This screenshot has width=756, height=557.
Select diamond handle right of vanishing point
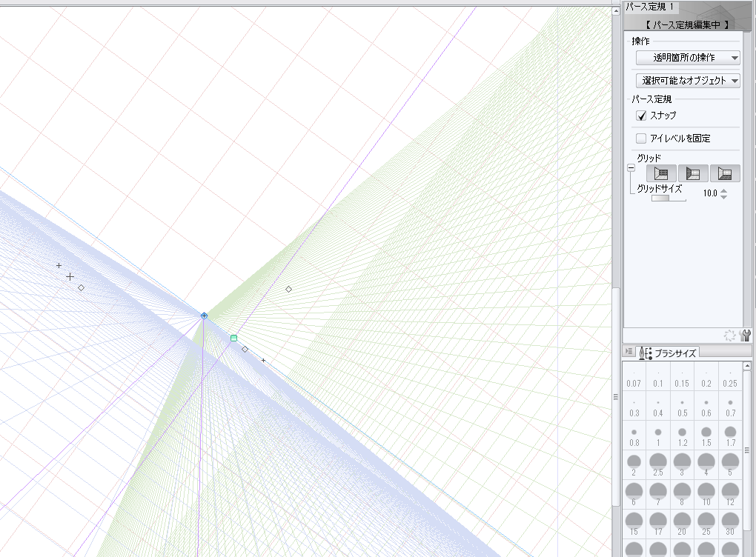coord(288,289)
